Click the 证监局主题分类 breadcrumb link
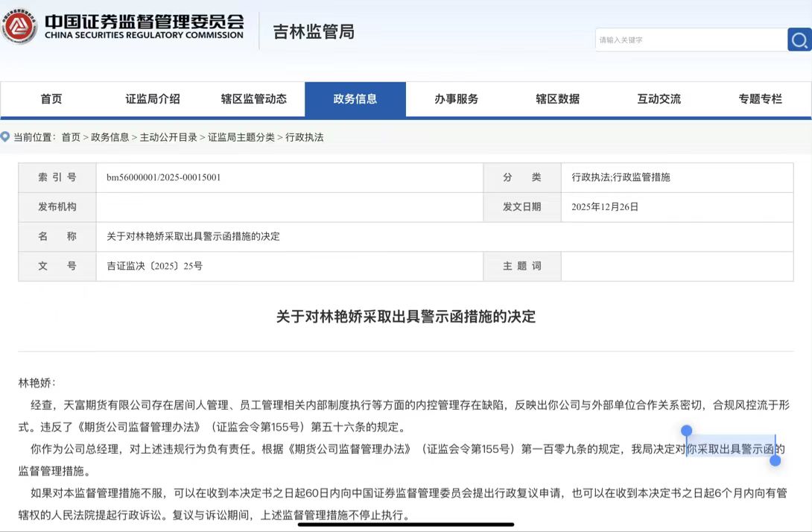 click(x=241, y=137)
